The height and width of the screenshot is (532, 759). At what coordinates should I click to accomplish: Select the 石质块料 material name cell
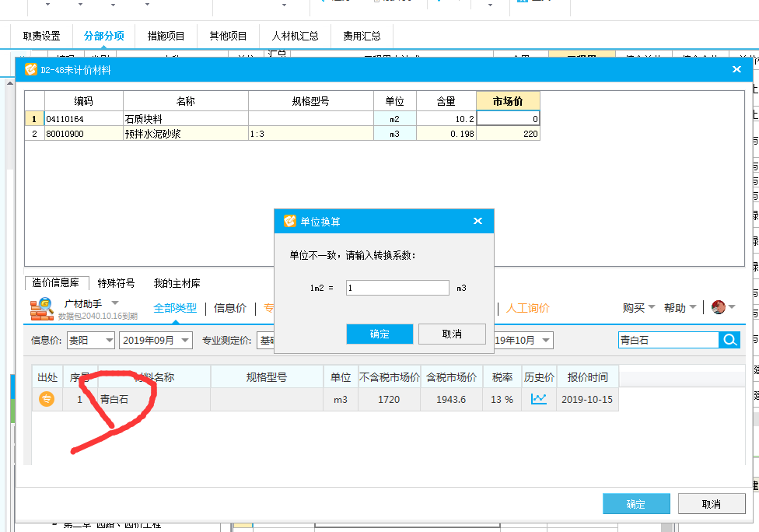[185, 118]
